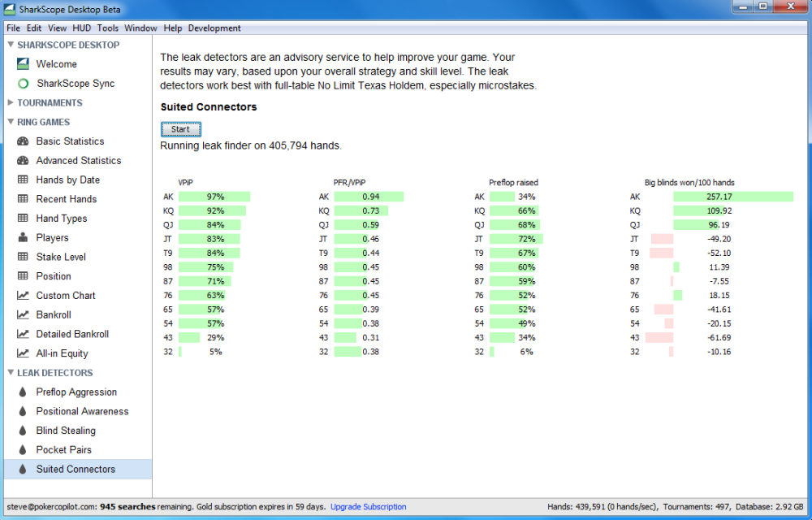Click the T9 big blinds value -52.10

pos(719,253)
